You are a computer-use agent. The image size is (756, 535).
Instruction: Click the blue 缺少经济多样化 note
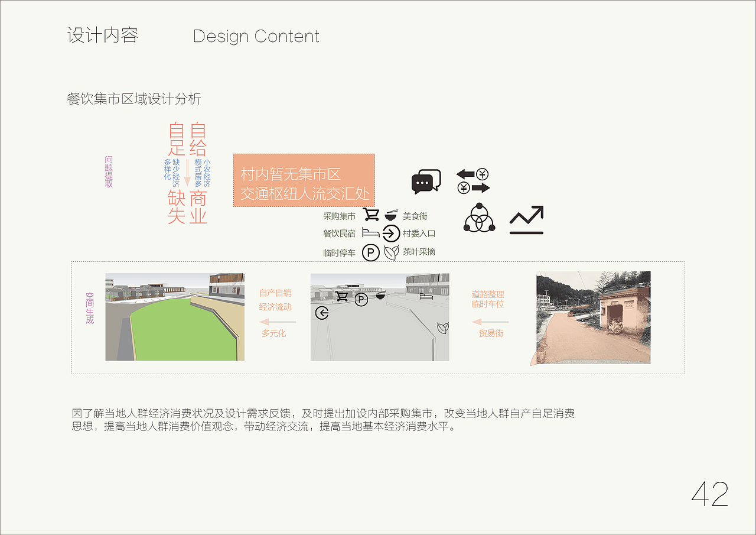pyautogui.click(x=172, y=173)
